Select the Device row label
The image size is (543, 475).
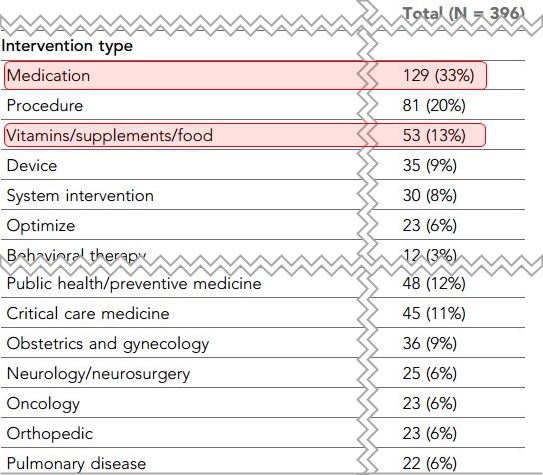32,165
